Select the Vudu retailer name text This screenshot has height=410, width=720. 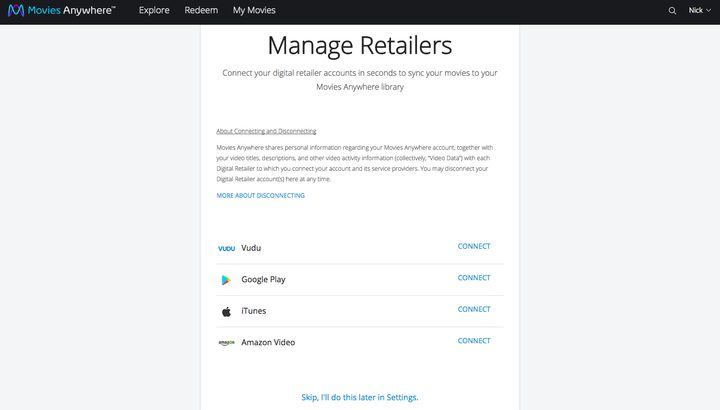(x=251, y=248)
